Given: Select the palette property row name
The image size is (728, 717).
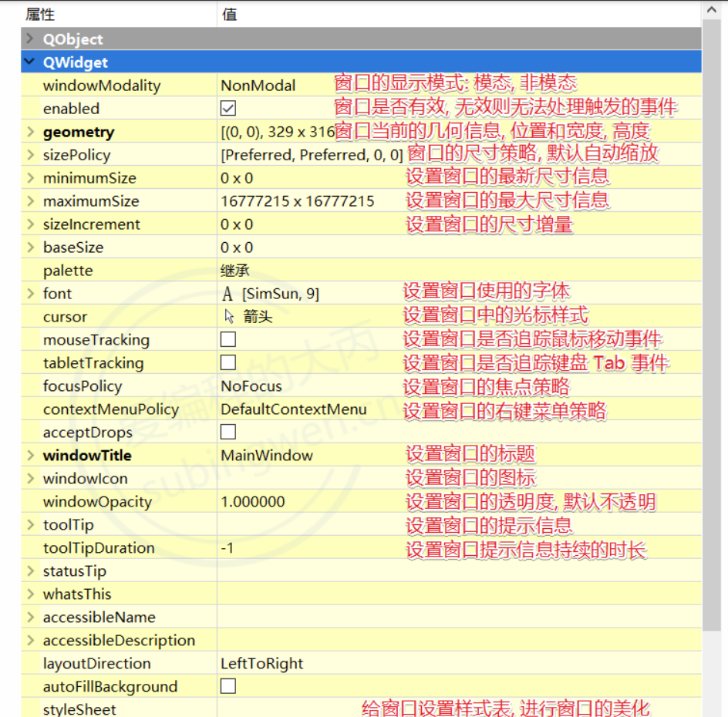Looking at the screenshot, I should pos(68,271).
